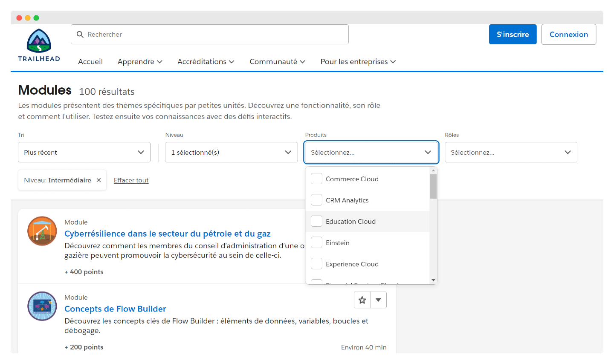The image size is (614, 364).
Task: Check the Einstein checkbox
Action: (316, 243)
